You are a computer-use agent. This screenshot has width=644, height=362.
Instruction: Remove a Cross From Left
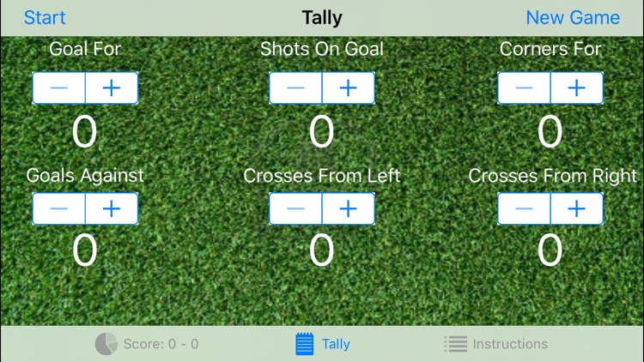pos(296,208)
